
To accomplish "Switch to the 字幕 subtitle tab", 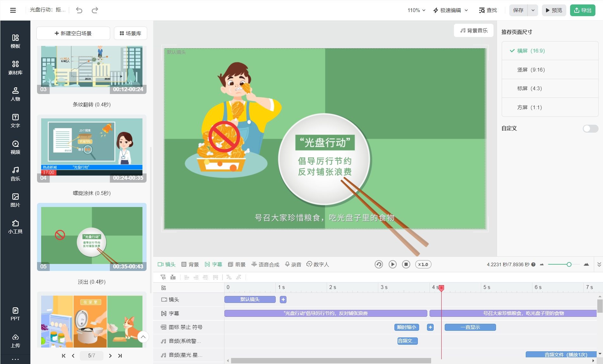I will (213, 264).
